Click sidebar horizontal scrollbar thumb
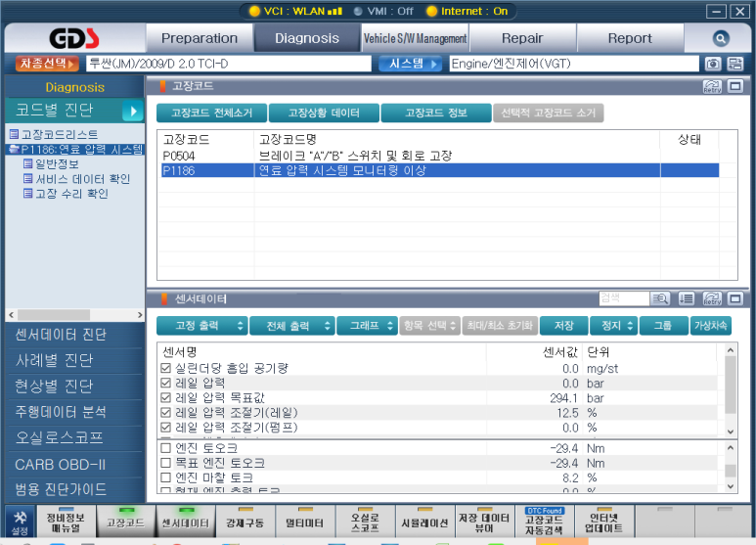This screenshot has width=756, height=545. [x=54, y=315]
